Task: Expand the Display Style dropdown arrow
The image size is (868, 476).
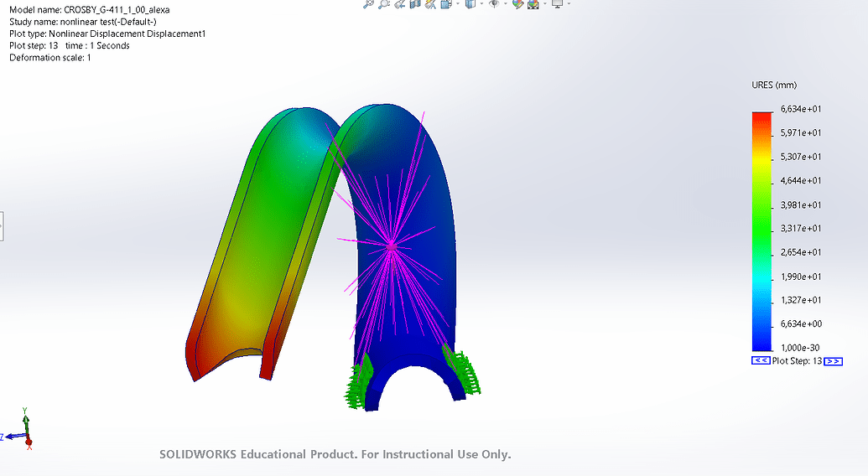Action: pos(481,3)
